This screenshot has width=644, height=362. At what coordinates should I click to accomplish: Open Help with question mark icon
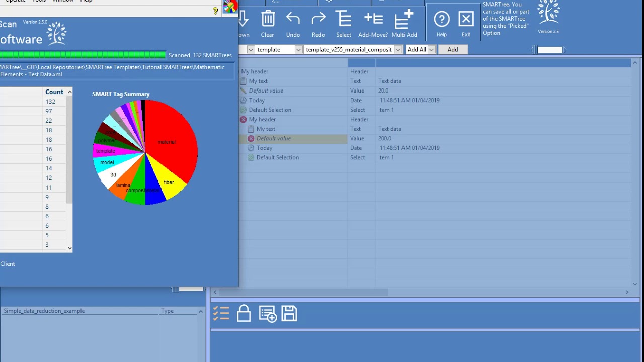[x=441, y=19]
